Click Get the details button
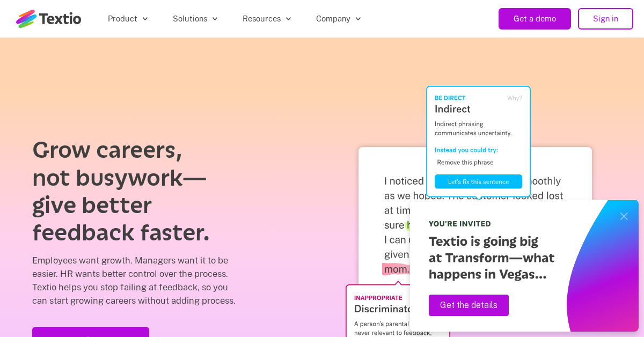 469,305
